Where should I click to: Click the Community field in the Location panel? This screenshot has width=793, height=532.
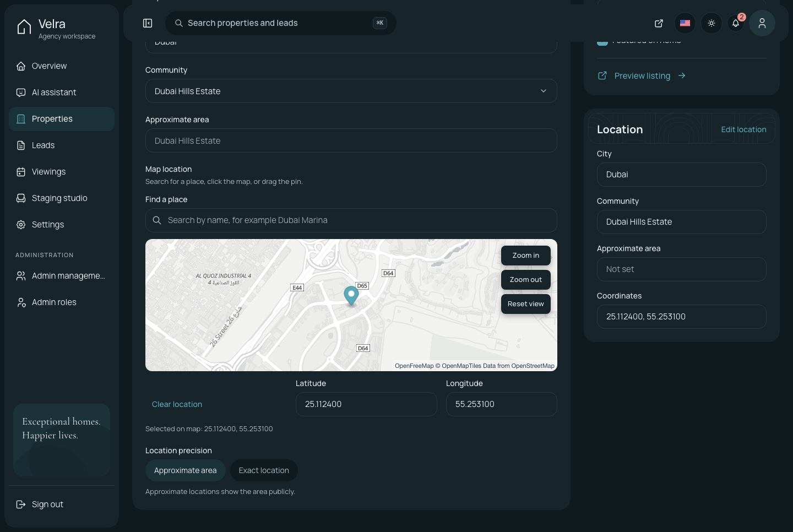(x=682, y=222)
